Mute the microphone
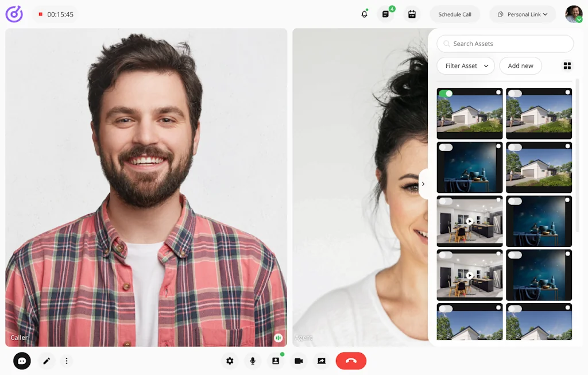The image size is (588, 375). 252,361
